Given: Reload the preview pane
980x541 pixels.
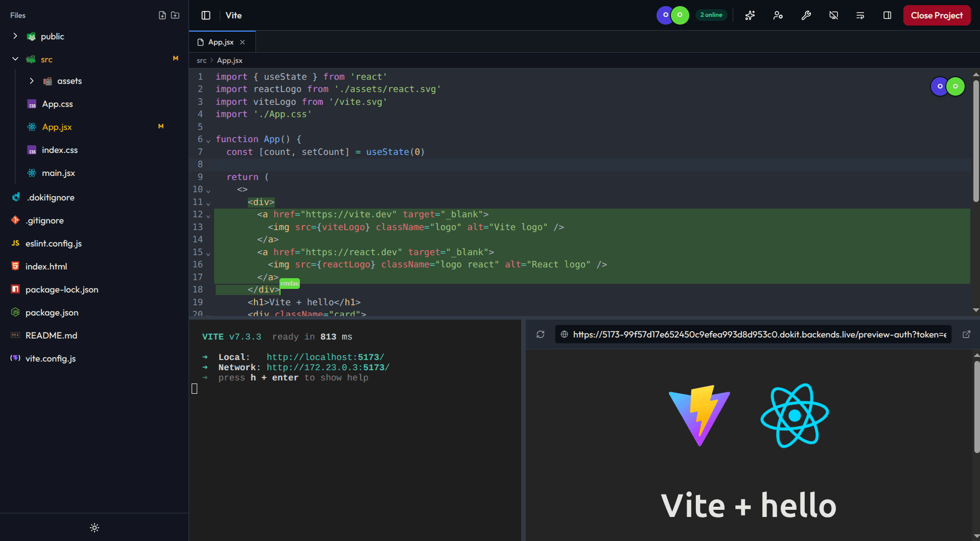Looking at the screenshot, I should coord(540,334).
